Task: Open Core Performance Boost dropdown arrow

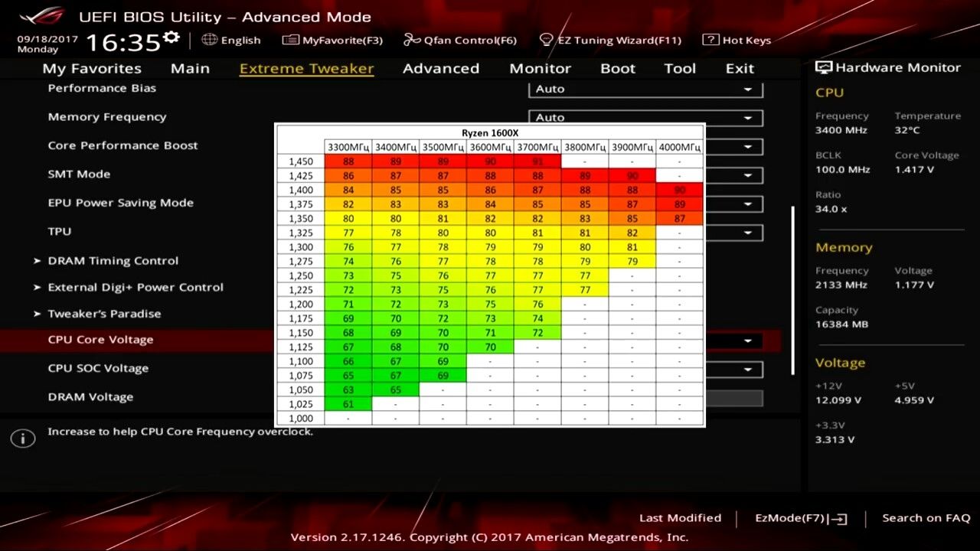Action: [748, 147]
